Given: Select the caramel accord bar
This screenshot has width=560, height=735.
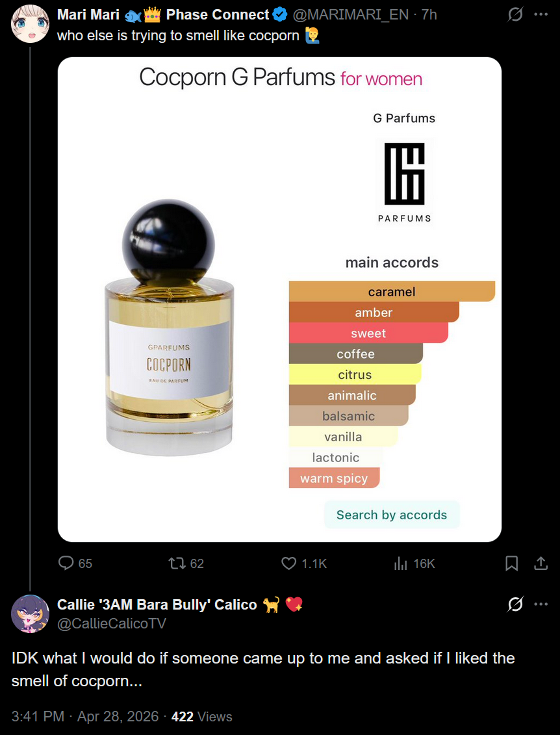Looking at the screenshot, I should [392, 291].
